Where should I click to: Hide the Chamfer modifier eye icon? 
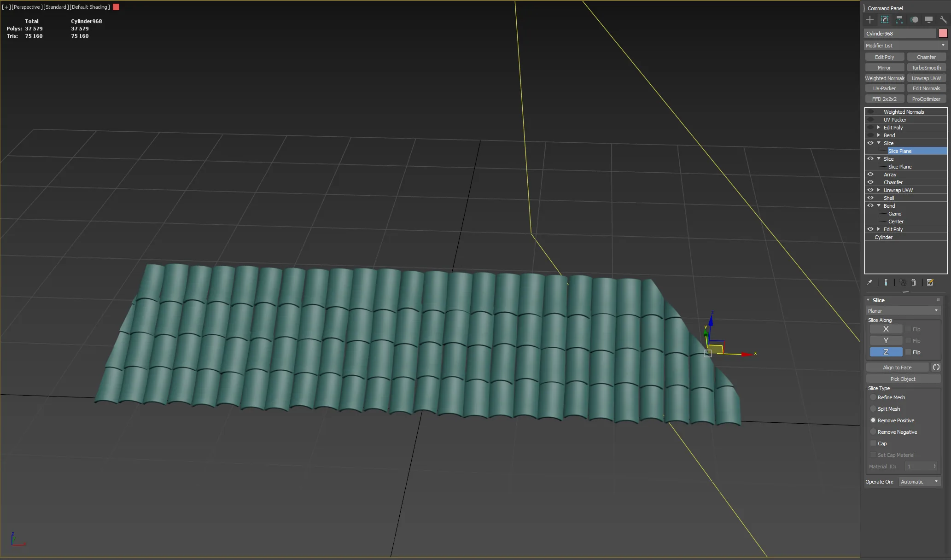tap(870, 182)
